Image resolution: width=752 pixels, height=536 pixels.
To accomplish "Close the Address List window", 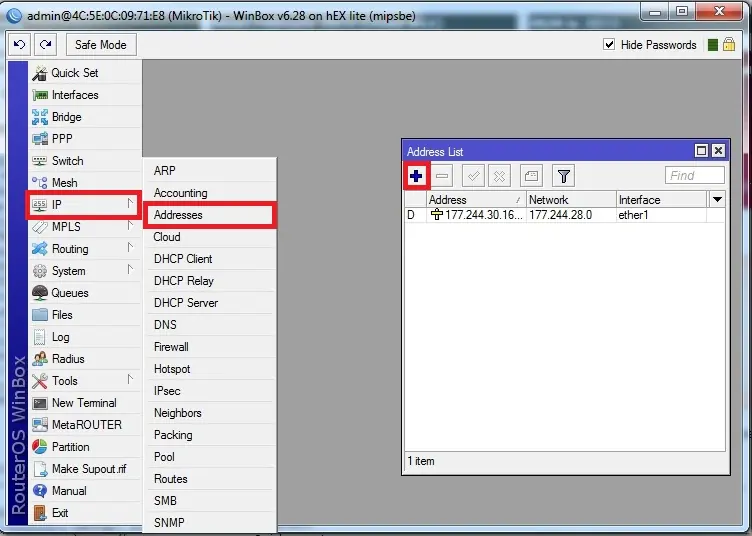I will click(718, 151).
